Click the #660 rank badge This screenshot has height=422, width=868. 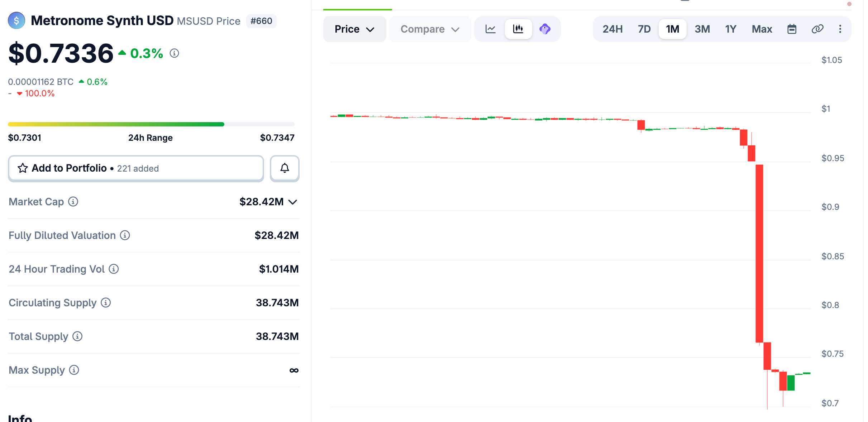coord(261,21)
